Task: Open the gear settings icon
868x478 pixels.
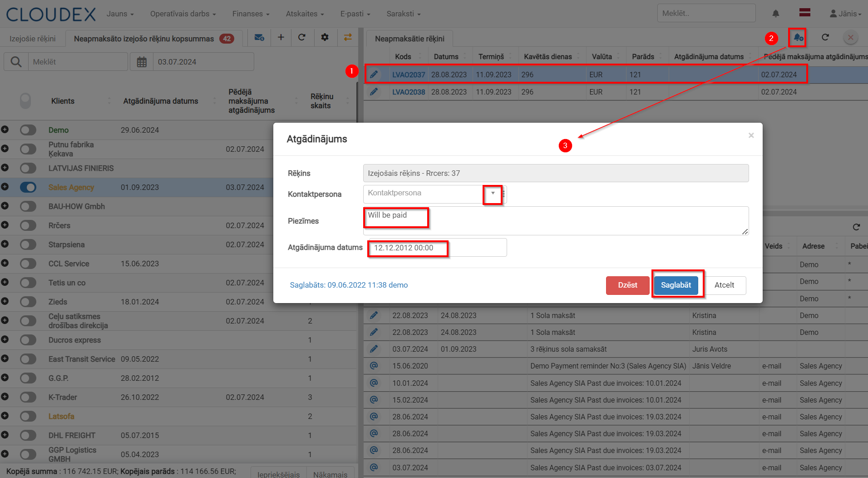Action: pos(325,37)
